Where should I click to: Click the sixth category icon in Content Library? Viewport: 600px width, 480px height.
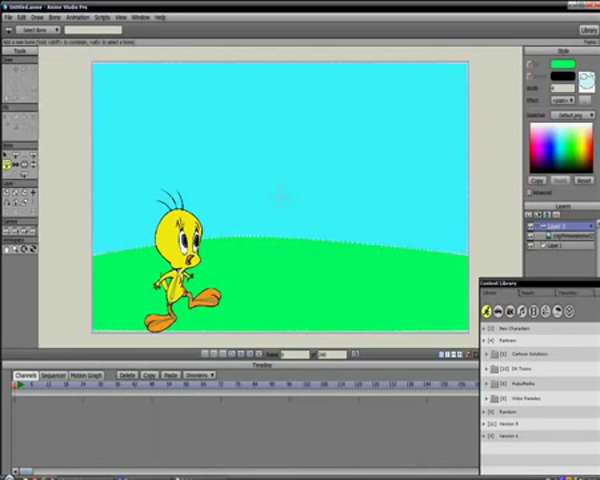coord(546,311)
